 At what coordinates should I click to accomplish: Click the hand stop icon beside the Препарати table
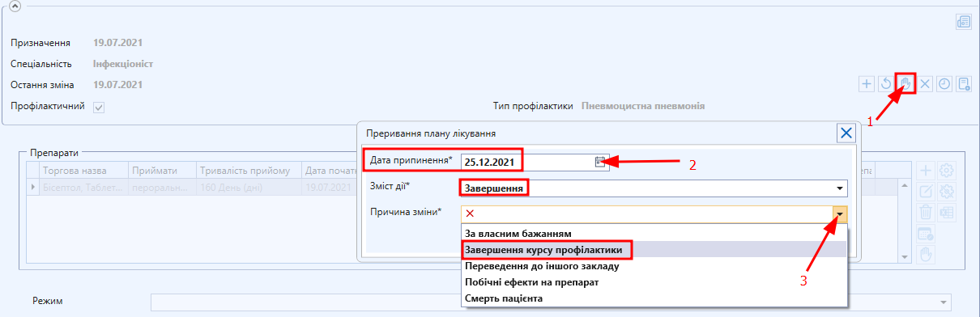pos(926,255)
